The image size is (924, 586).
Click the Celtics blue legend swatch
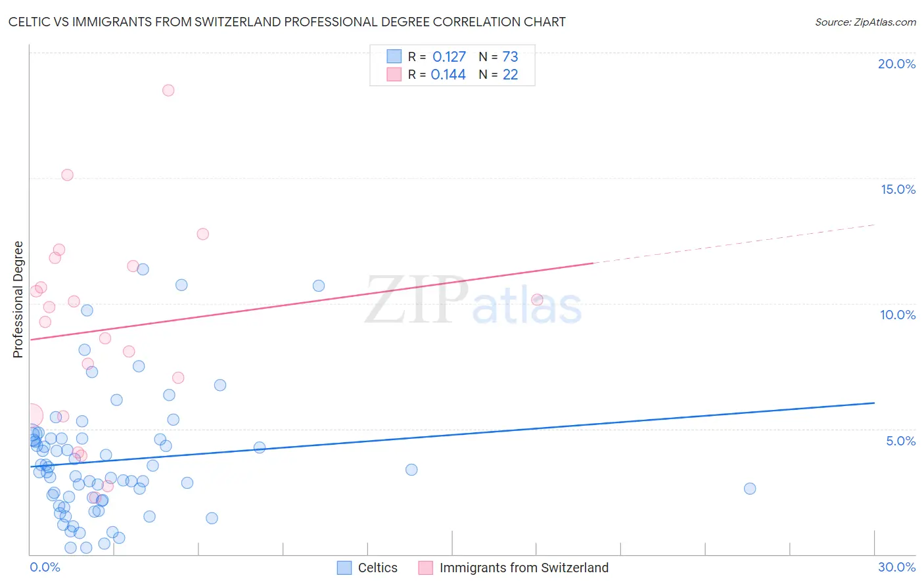(x=344, y=568)
